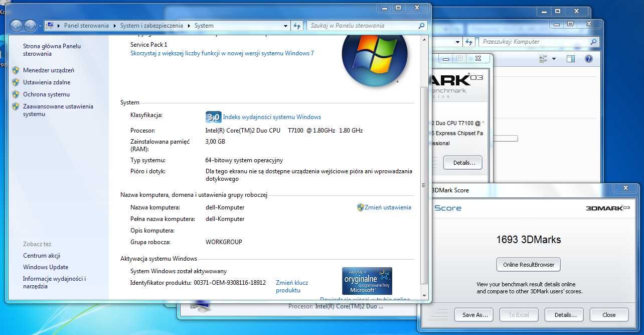Click To Excel in the 3DMark Score window
Screen dimensions: 644x335
(519, 315)
